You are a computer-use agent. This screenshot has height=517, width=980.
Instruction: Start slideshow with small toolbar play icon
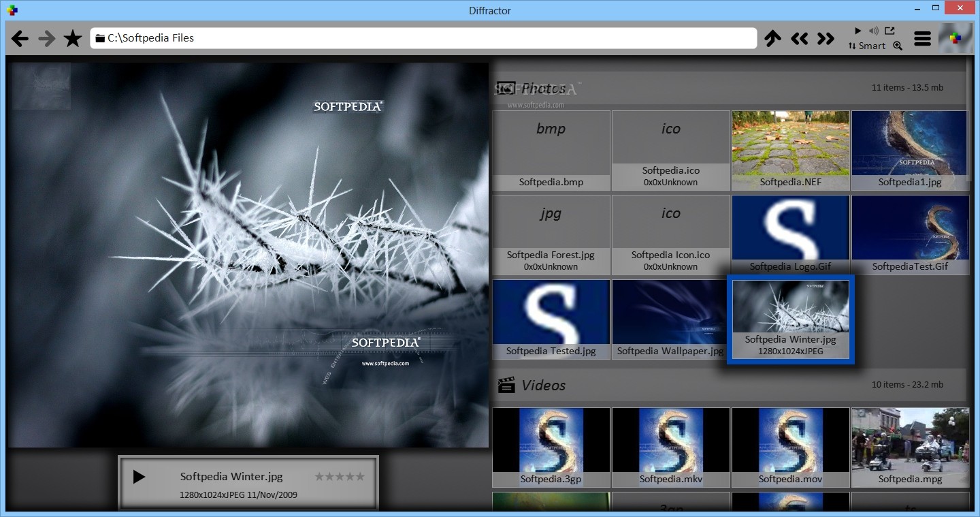pyautogui.click(x=857, y=31)
